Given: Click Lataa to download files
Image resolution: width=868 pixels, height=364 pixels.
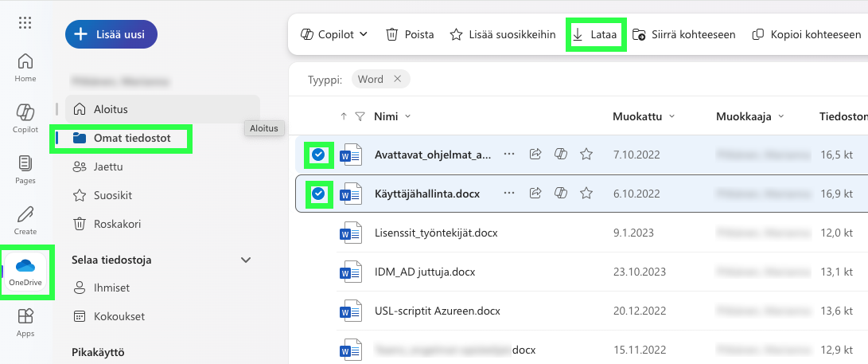Looking at the screenshot, I should [x=596, y=34].
